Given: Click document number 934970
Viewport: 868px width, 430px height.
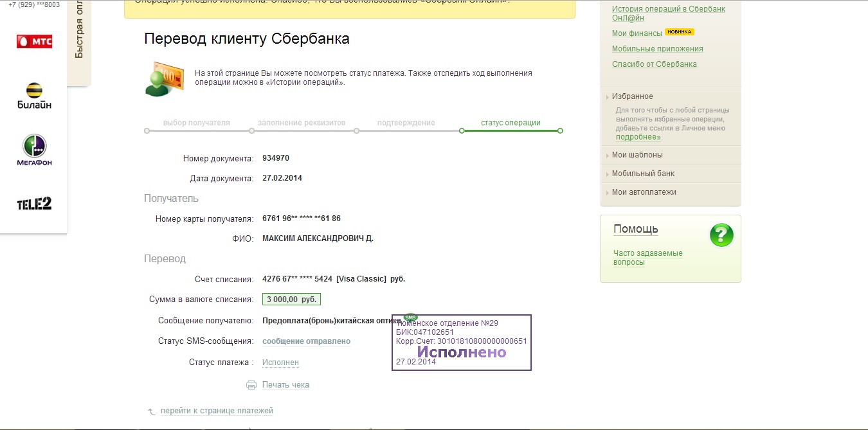Looking at the screenshot, I should (276, 158).
